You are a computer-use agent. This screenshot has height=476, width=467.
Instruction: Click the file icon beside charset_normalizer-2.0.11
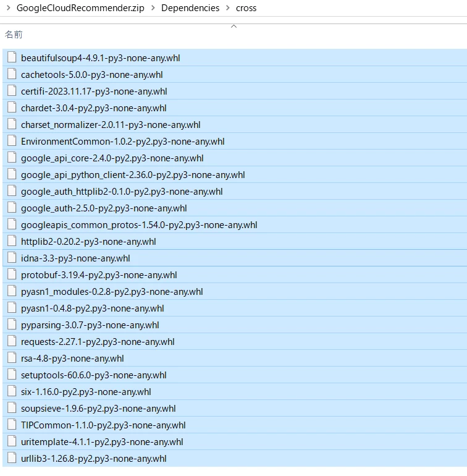click(x=12, y=124)
